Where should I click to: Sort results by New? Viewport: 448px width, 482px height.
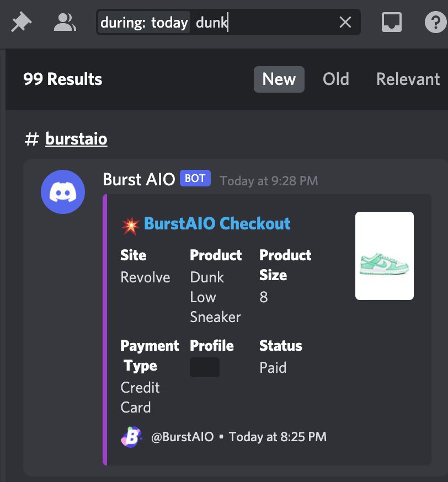click(279, 79)
